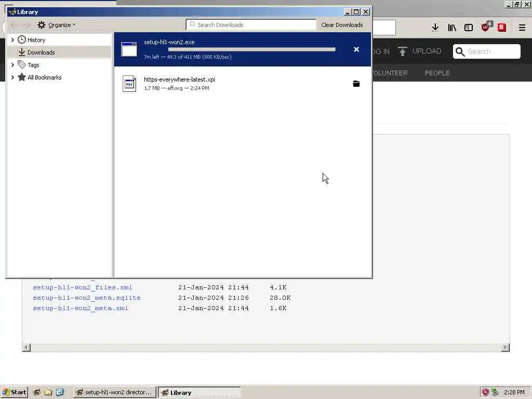Open the PEOPLE navigation item
The width and height of the screenshot is (532, 399).
pyautogui.click(x=437, y=73)
